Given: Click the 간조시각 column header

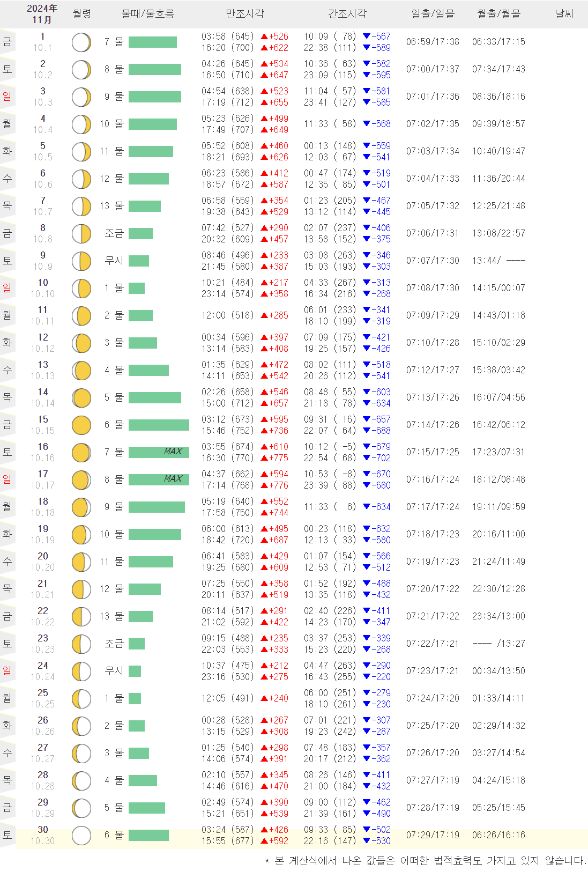Looking at the screenshot, I should (347, 14).
